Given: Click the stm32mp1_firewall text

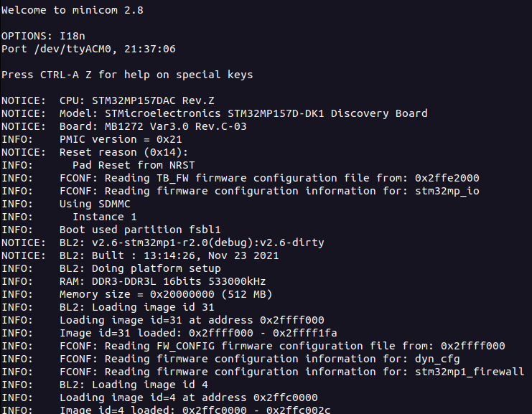Looking at the screenshot, I should pyautogui.click(x=470, y=372).
